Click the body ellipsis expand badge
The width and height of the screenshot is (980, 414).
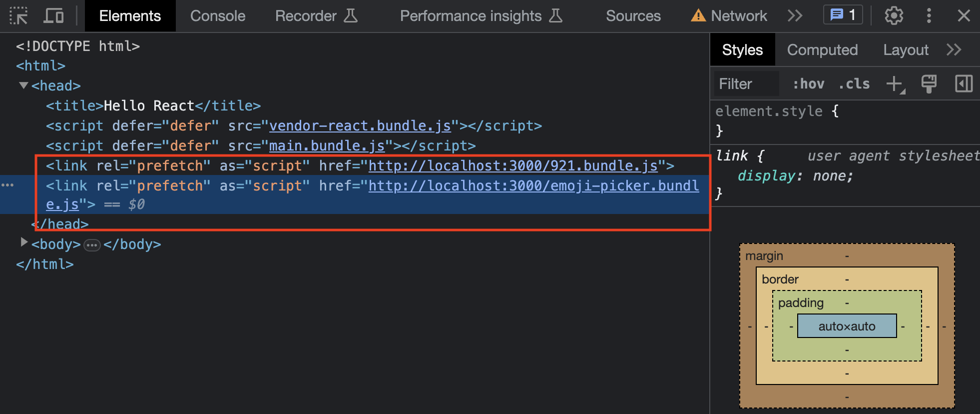click(92, 245)
